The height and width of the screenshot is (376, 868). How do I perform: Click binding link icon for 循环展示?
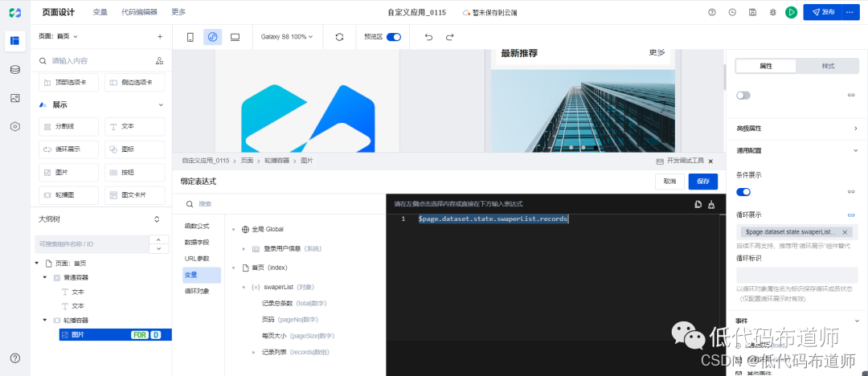click(851, 215)
